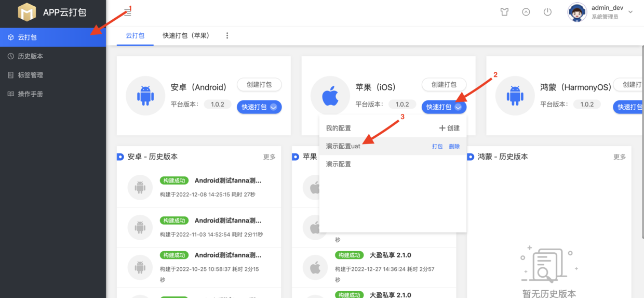The image size is (644, 298).
Task: Switch to the 云打包 tab
Action: (x=135, y=36)
